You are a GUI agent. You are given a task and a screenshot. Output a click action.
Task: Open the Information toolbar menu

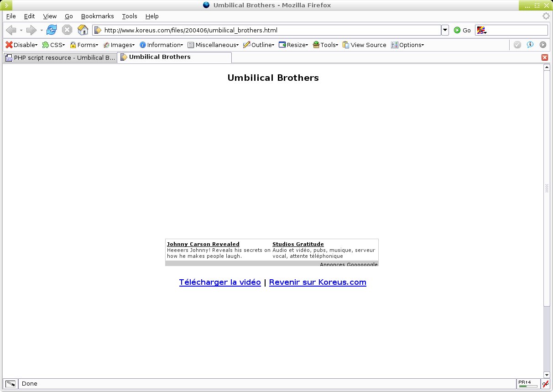click(x=161, y=45)
